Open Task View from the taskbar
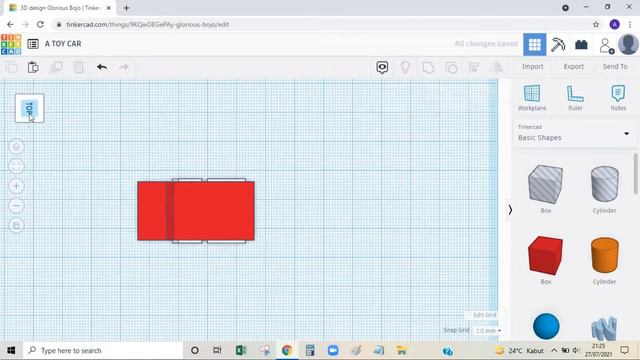The image size is (640, 360). click(x=217, y=350)
